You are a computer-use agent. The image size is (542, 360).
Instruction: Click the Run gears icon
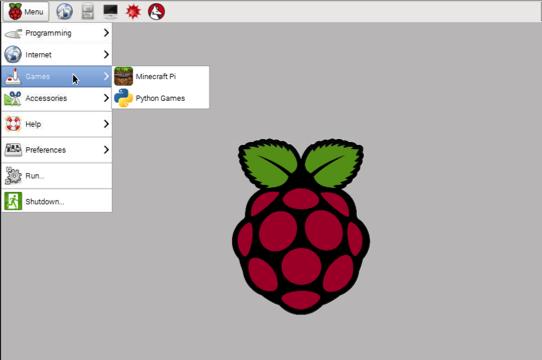tap(13, 175)
